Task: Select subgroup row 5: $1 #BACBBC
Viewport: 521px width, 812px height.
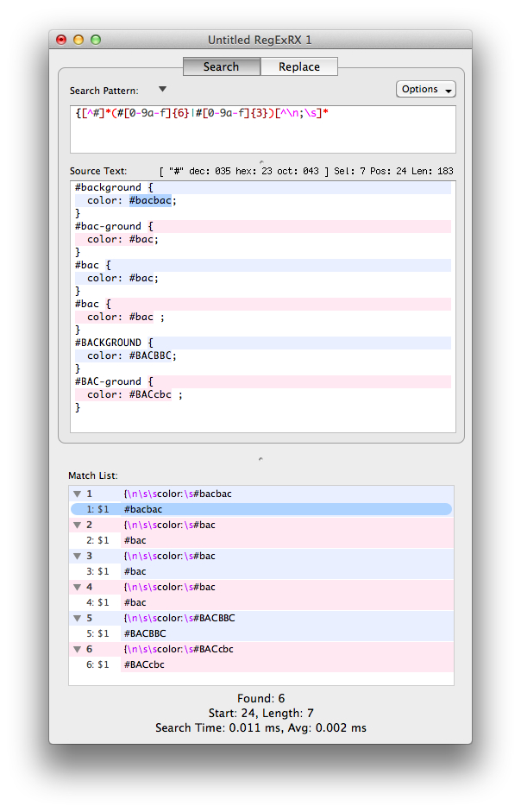Action: click(x=261, y=634)
